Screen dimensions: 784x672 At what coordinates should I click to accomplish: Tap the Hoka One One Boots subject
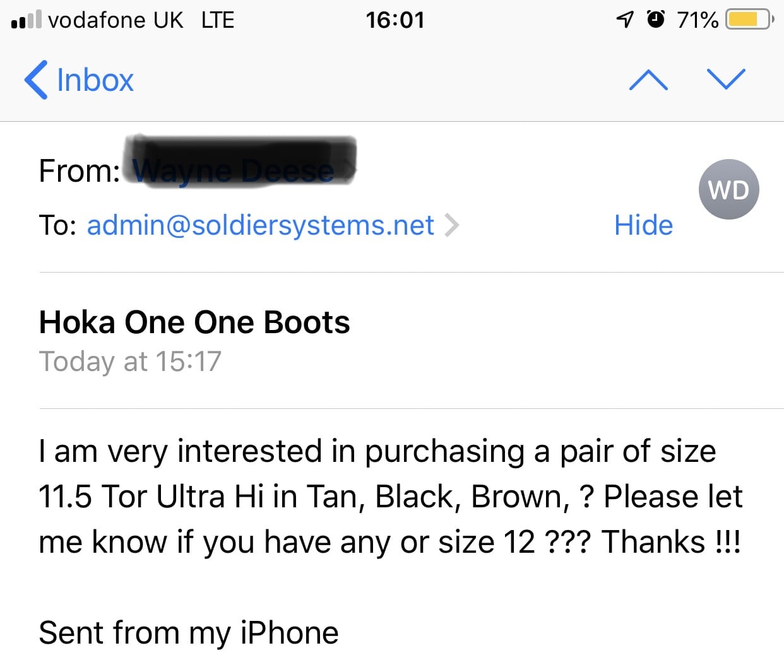point(194,322)
